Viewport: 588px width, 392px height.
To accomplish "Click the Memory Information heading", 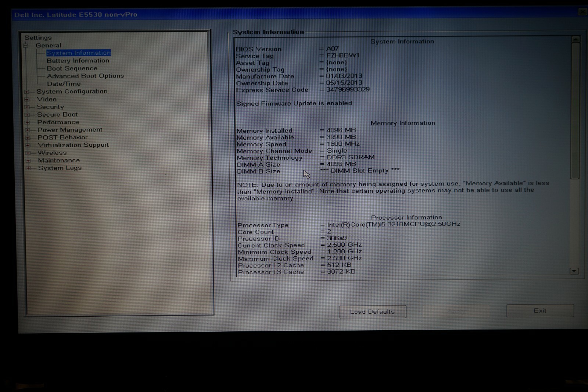I will pyautogui.click(x=403, y=123).
